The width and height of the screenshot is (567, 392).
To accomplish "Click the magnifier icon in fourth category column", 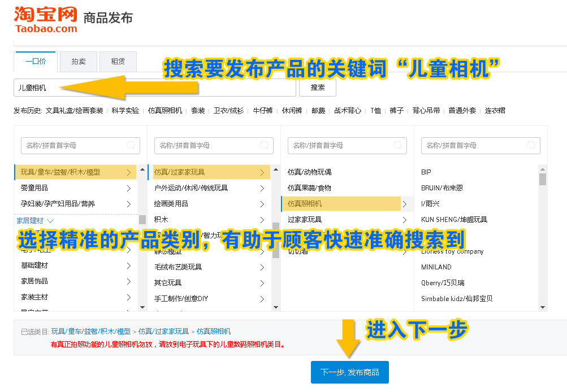I will 530,145.
